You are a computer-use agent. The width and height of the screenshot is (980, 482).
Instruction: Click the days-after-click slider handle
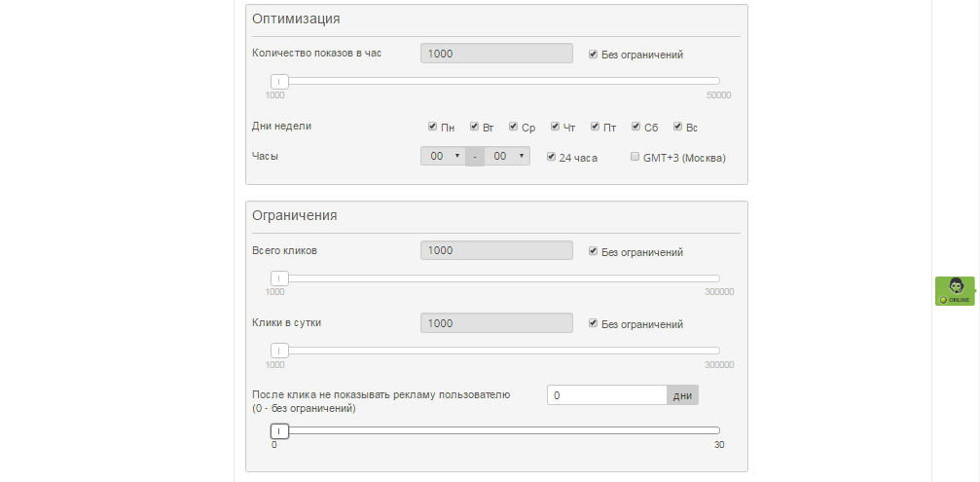(x=279, y=430)
